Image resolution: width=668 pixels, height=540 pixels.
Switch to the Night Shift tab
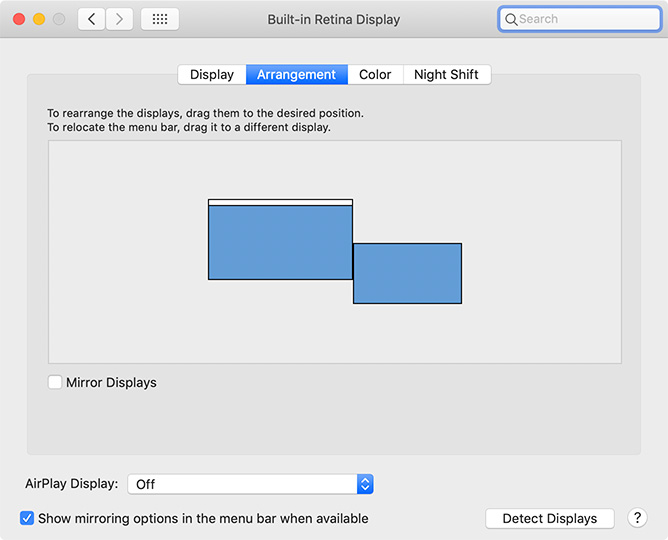click(447, 75)
